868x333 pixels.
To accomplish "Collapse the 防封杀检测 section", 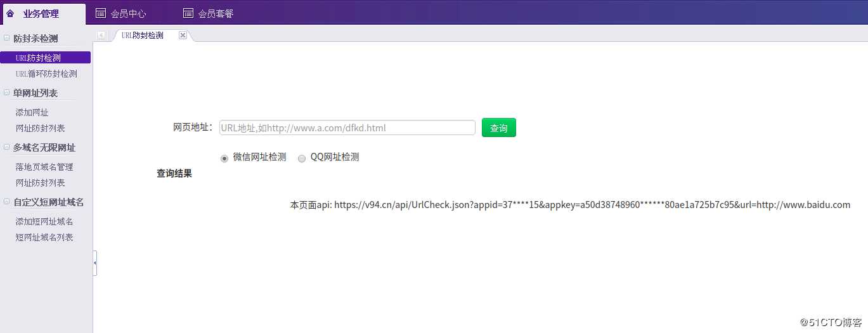I will [6, 38].
